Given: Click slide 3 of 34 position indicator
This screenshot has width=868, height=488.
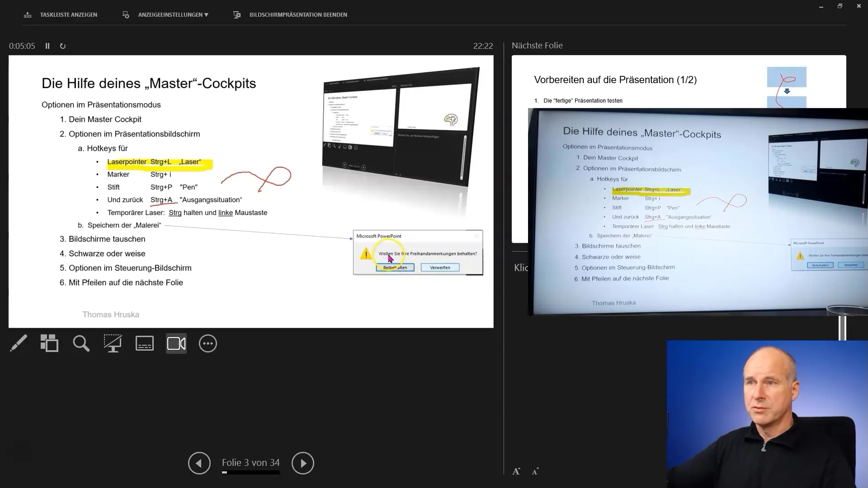Looking at the screenshot, I should (251, 462).
